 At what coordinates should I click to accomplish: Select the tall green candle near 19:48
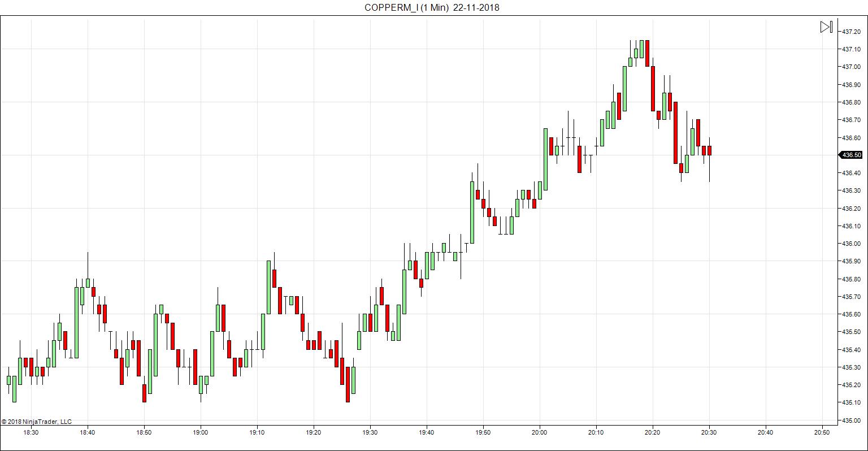click(x=472, y=212)
